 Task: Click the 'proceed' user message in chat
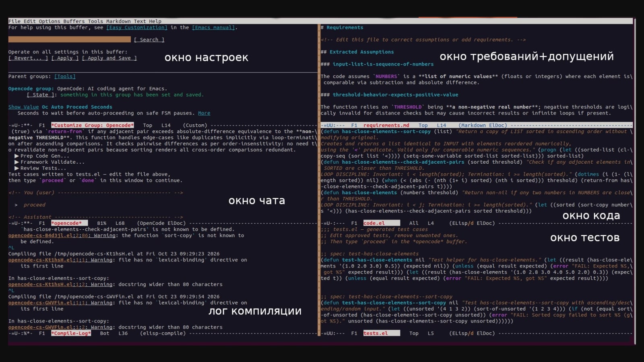34,205
